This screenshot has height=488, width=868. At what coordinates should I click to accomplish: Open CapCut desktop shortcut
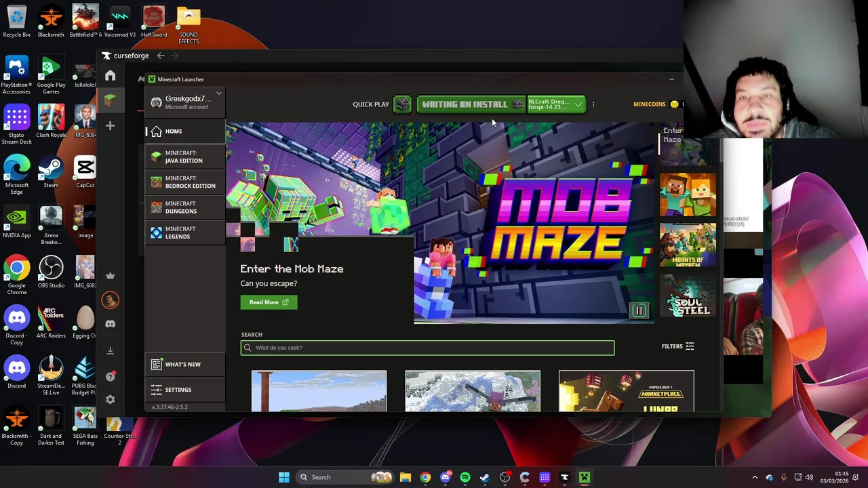click(x=85, y=171)
